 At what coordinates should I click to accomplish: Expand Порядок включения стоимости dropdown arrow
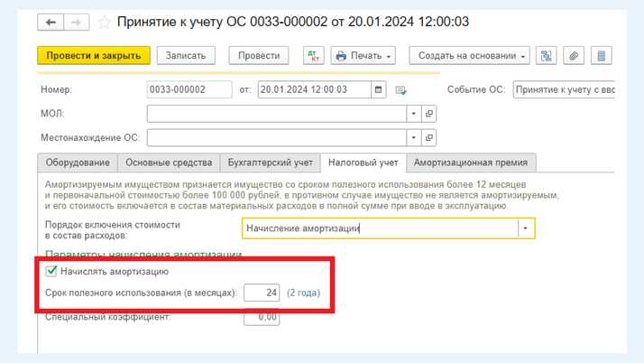point(525,228)
